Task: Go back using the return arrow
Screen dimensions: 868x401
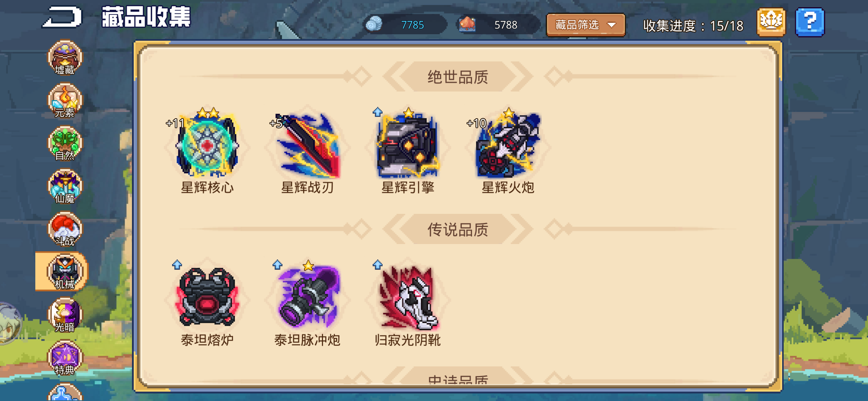Action: tap(62, 17)
